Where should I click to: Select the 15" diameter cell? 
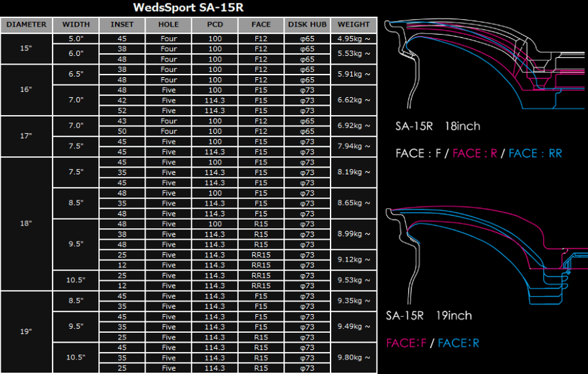26,49
